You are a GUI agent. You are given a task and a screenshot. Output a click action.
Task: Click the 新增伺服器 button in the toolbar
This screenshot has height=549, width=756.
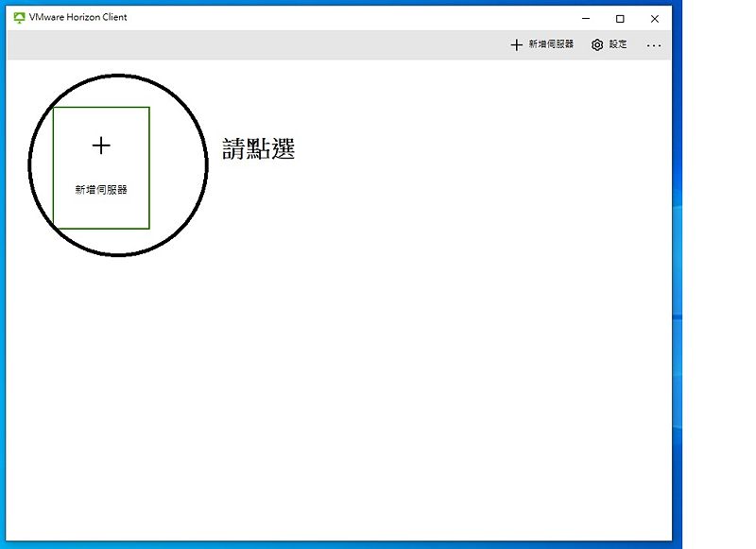(x=541, y=44)
